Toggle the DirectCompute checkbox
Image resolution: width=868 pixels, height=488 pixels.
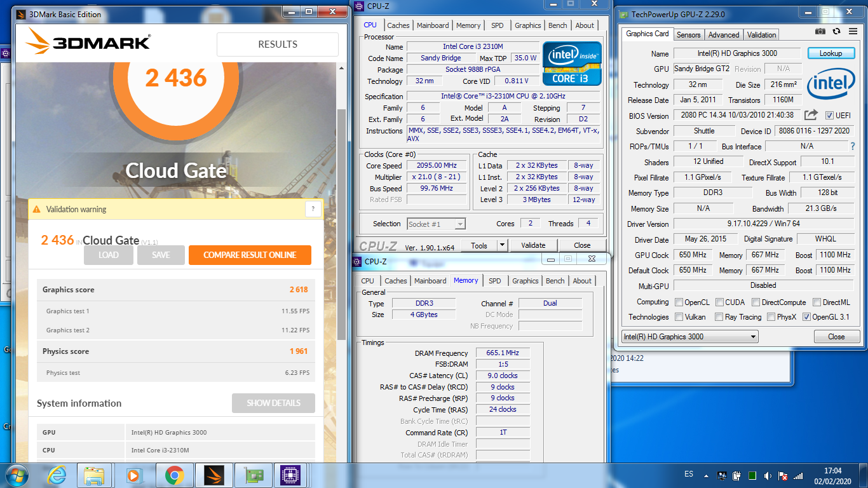756,302
